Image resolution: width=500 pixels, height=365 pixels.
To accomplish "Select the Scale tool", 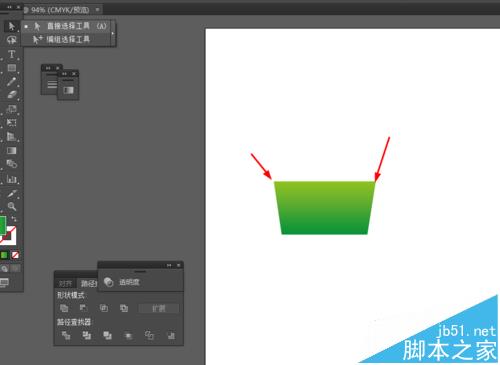I will point(12,109).
